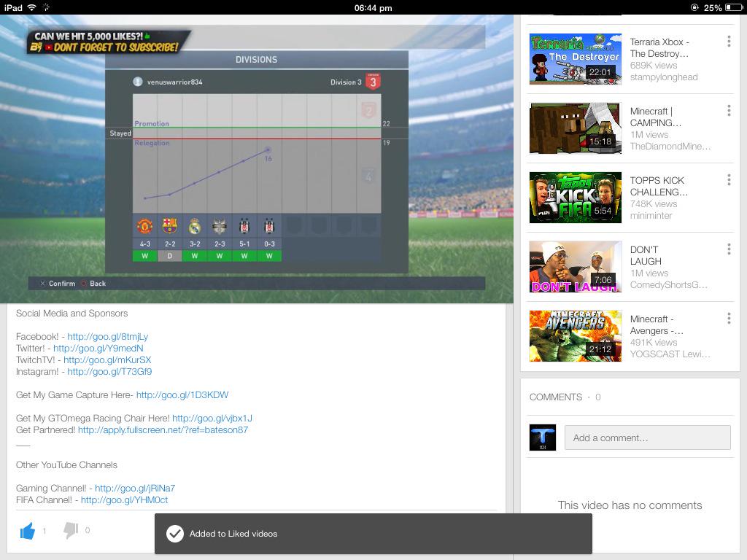Tap the Add a comment input field
Image resolution: width=747 pixels, height=560 pixels.
[x=648, y=437]
